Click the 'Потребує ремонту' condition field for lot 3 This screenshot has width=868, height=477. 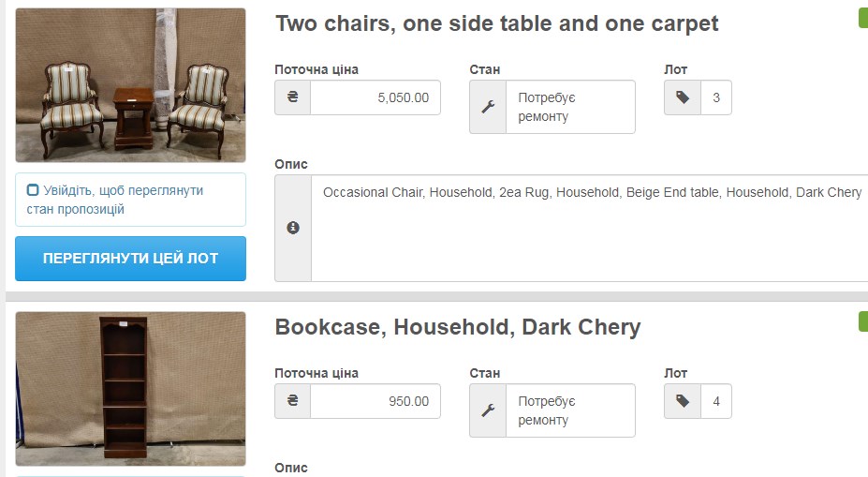click(x=570, y=107)
